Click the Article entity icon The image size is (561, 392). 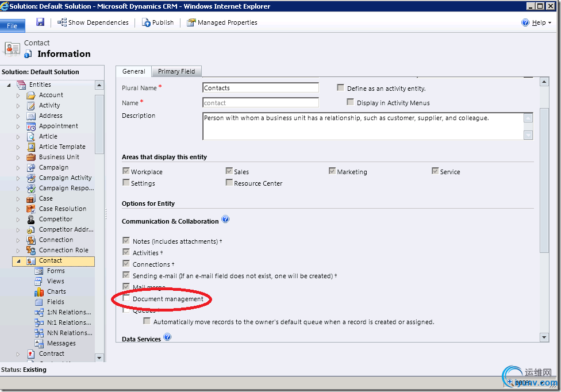(31, 137)
